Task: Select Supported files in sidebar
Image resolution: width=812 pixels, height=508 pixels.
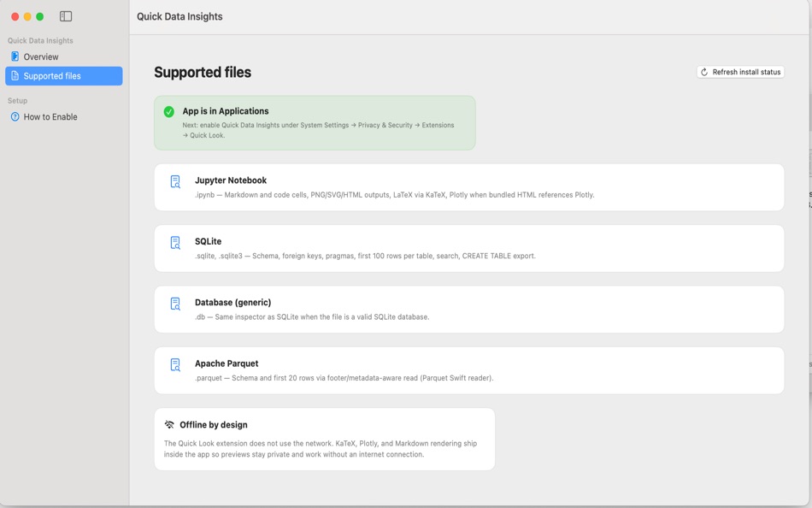Action: pyautogui.click(x=64, y=75)
